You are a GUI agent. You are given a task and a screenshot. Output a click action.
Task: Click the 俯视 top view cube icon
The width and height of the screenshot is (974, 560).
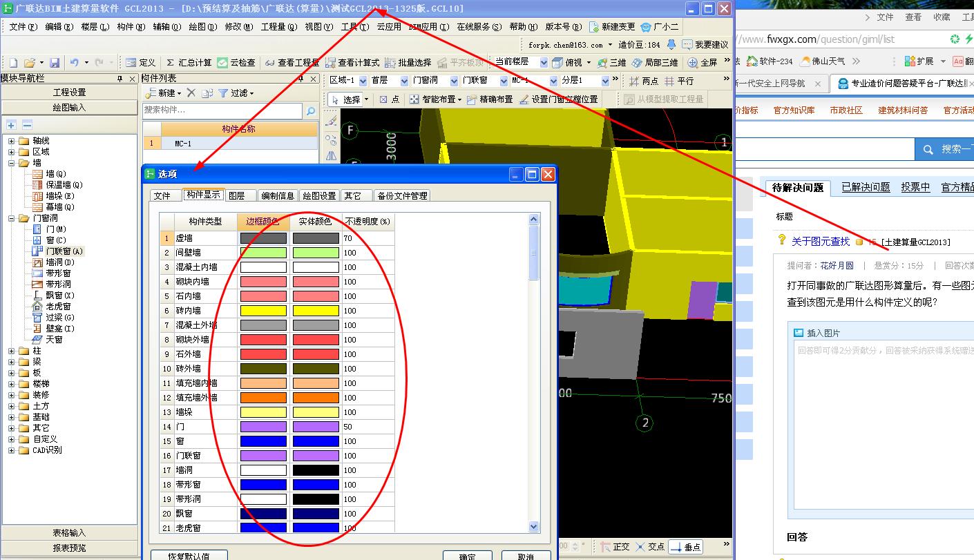point(559,63)
